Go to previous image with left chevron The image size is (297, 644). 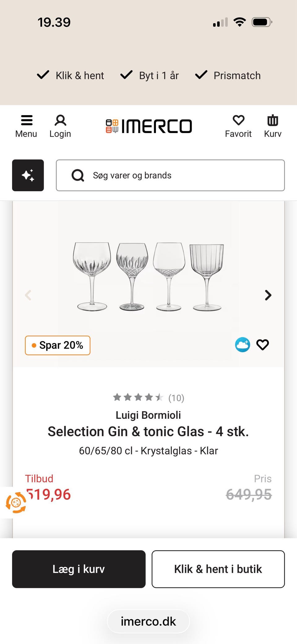(x=28, y=295)
